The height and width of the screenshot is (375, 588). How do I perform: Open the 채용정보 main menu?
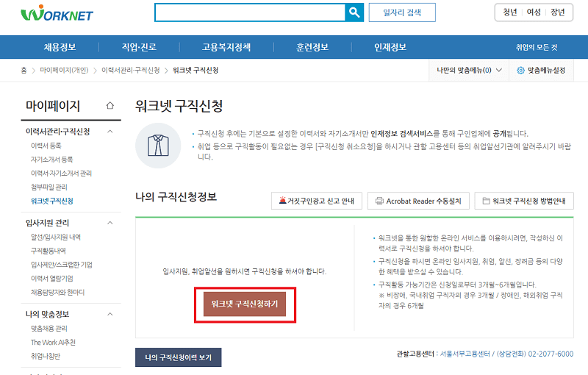pos(60,47)
